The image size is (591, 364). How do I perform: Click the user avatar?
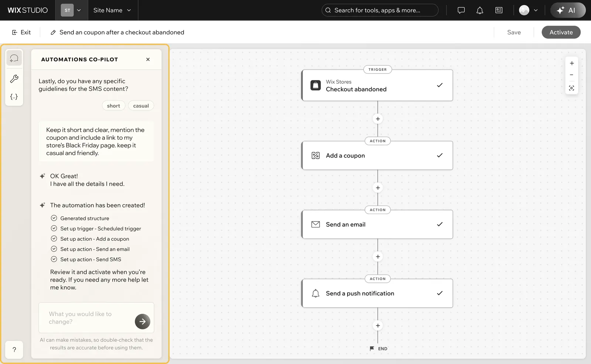(524, 10)
